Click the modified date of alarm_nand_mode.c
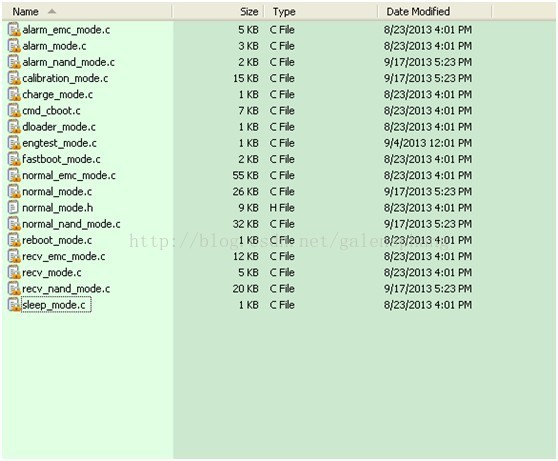Screen dimensions: 558x461 428,62
